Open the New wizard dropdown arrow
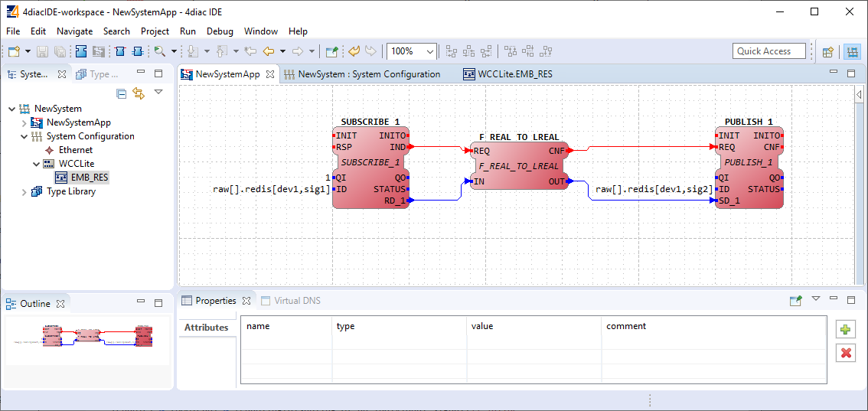The width and height of the screenshot is (868, 411). click(x=28, y=51)
